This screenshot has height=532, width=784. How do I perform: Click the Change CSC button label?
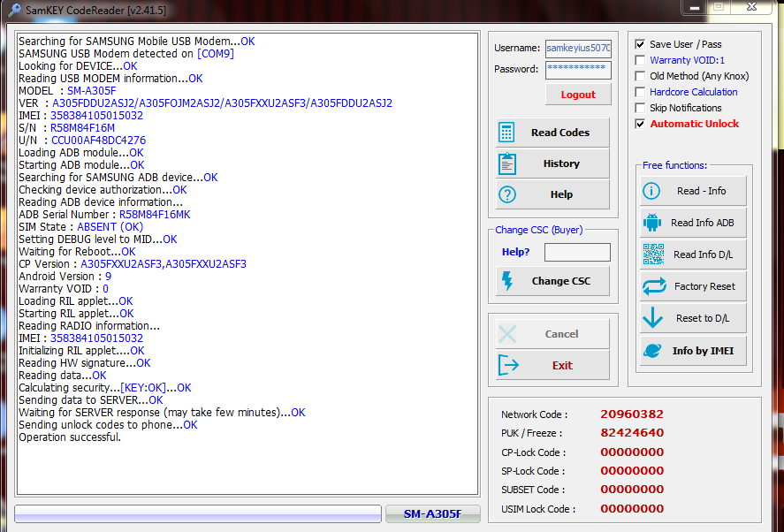click(561, 281)
